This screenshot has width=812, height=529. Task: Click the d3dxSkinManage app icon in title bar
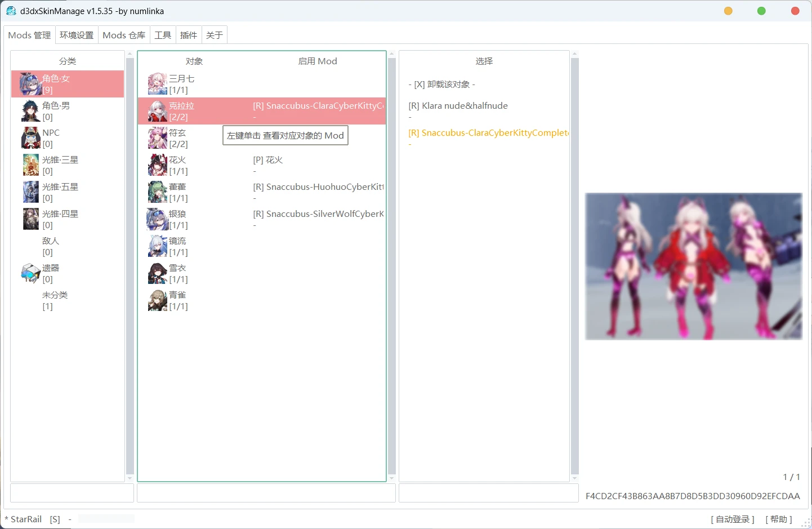[11, 11]
